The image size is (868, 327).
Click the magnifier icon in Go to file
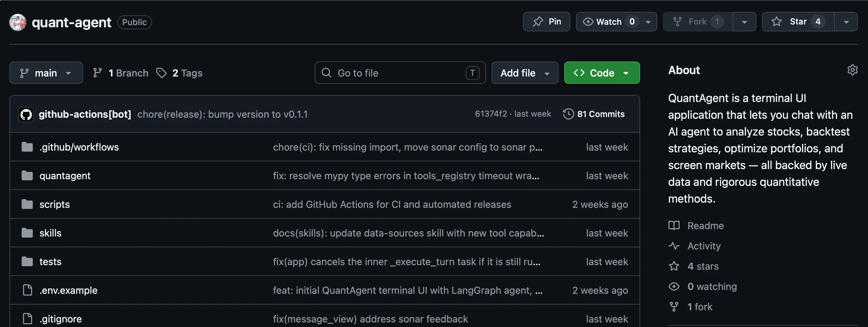pyautogui.click(x=327, y=73)
